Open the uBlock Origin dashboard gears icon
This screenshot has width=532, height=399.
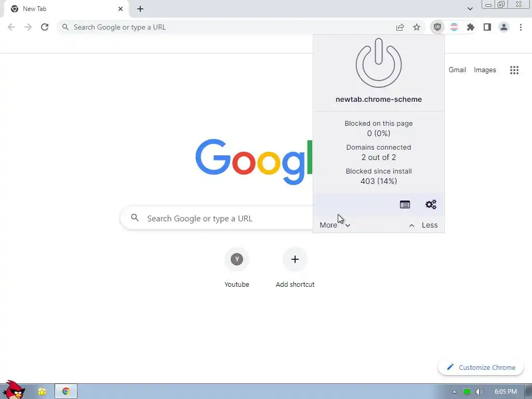coord(431,205)
